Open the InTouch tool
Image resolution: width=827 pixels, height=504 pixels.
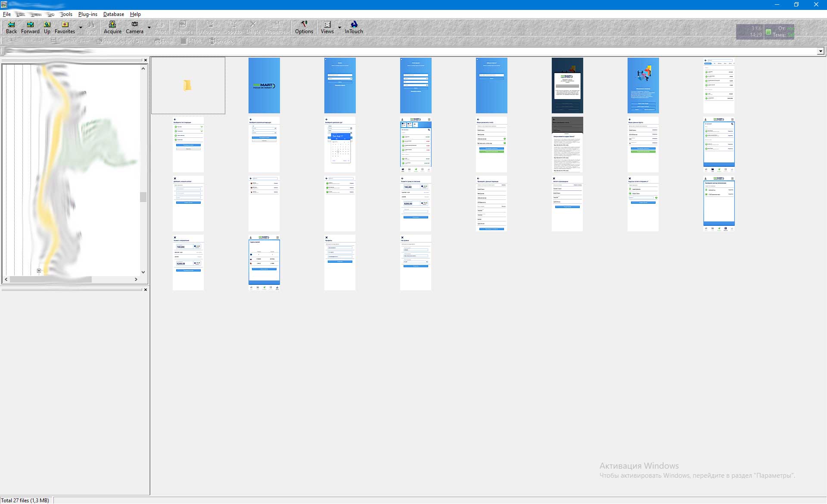[x=354, y=27]
